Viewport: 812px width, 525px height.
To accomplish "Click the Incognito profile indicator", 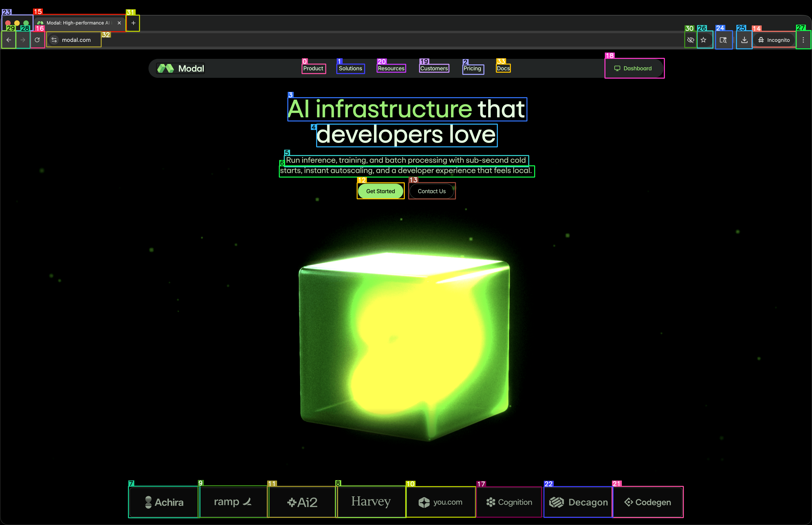I will coord(774,40).
